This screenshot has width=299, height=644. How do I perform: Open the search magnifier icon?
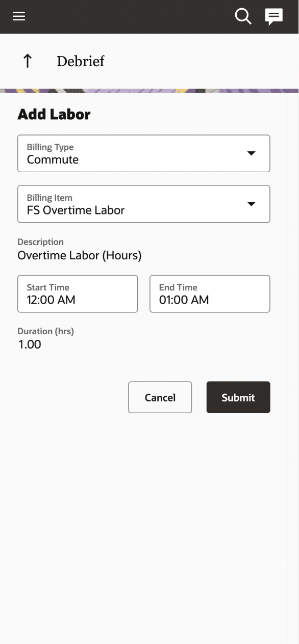click(243, 16)
